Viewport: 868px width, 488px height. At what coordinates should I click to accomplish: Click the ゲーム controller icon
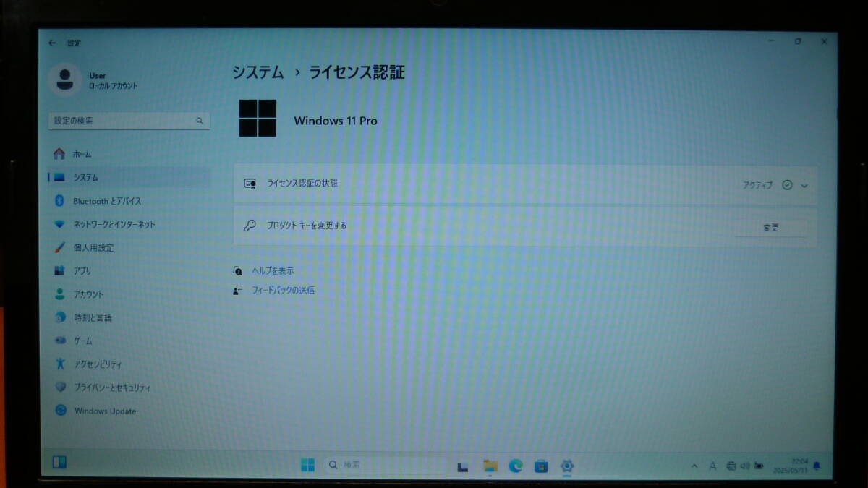point(60,341)
